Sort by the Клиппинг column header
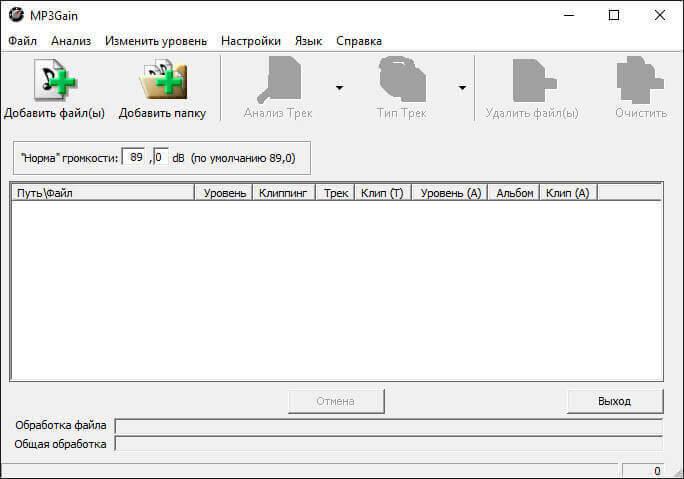This screenshot has height=479, width=684. pyautogui.click(x=283, y=193)
